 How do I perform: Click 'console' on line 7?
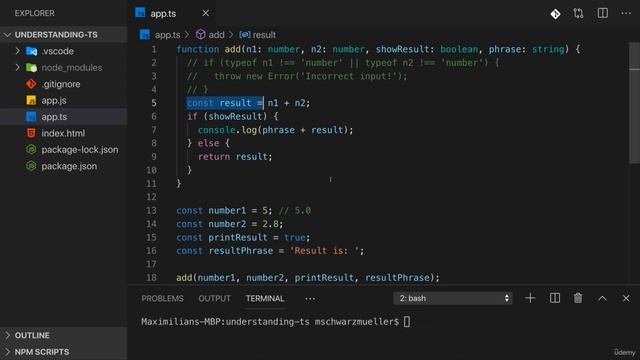point(217,130)
